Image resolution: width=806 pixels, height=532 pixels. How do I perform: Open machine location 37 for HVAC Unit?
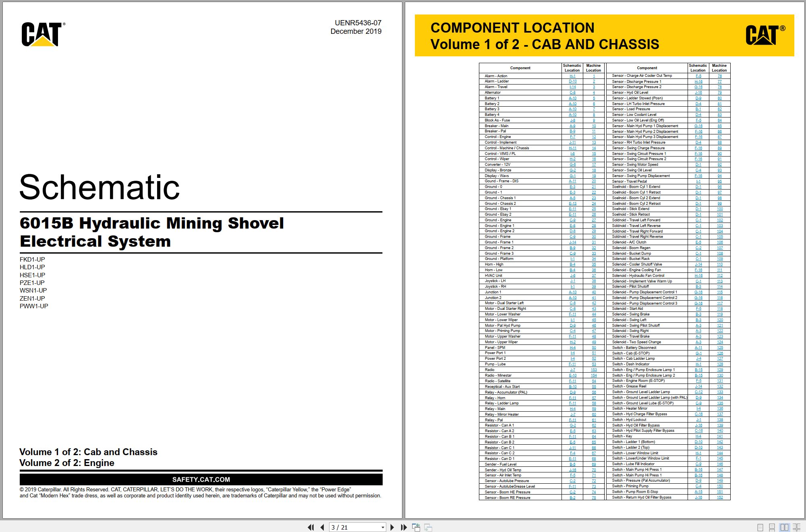(x=594, y=276)
